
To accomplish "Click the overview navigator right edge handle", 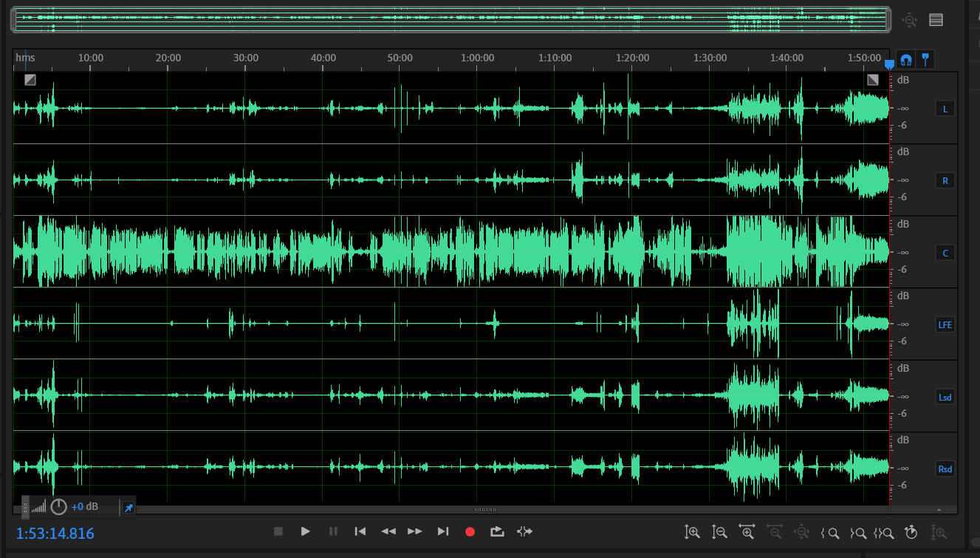I will pos(887,20).
